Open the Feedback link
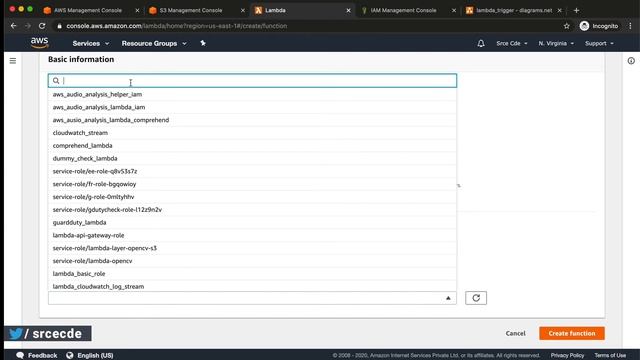This screenshot has height=360, width=640. pyautogui.click(x=42, y=356)
